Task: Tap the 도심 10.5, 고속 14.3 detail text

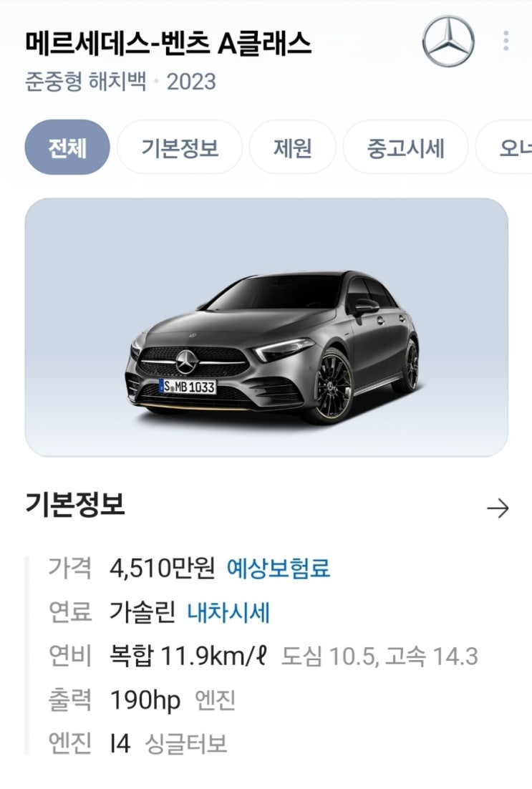Action: tap(379, 657)
